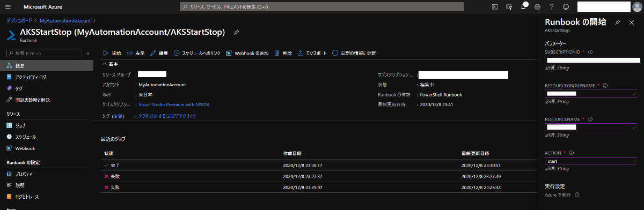Image resolution: width=644 pixels, height=210 pixels.
Task: Open the failed job from 23:25:07
Action: click(x=319, y=187)
